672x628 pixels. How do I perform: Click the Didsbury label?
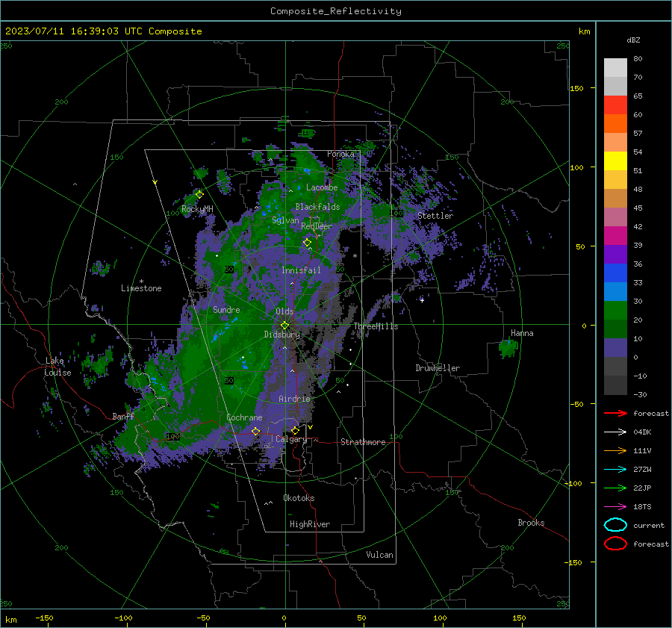281,335
